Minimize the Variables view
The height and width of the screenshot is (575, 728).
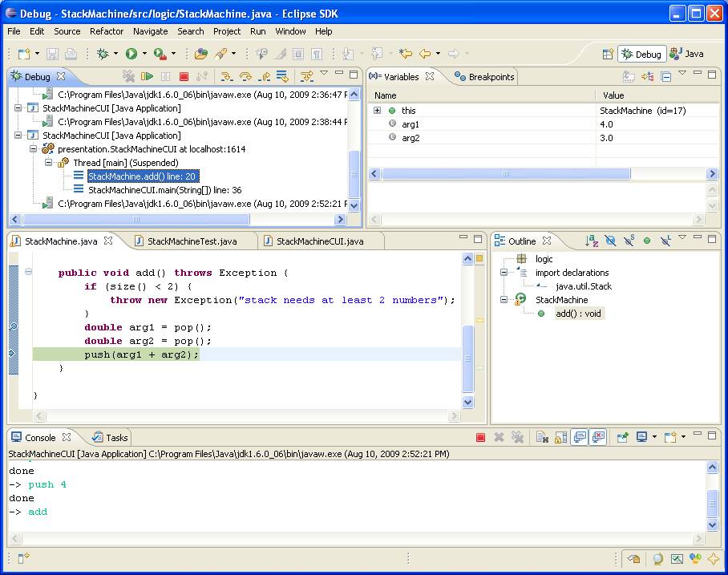click(698, 73)
